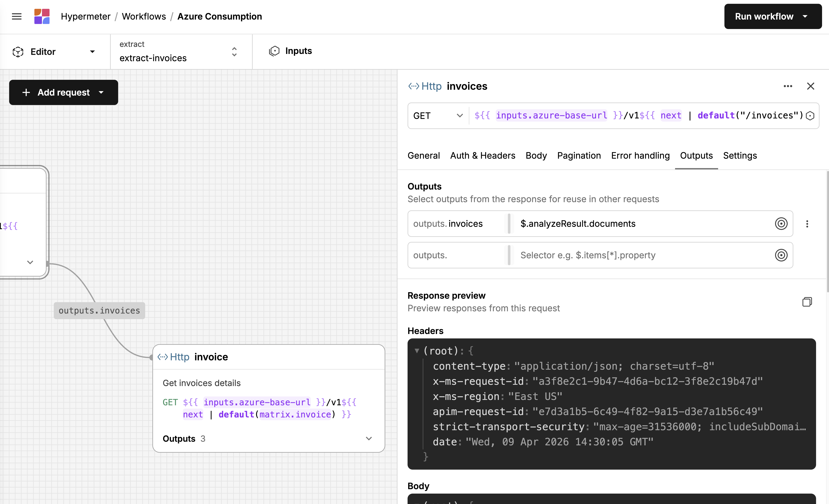
Task: Switch to the Pagination tab
Action: [x=579, y=156]
